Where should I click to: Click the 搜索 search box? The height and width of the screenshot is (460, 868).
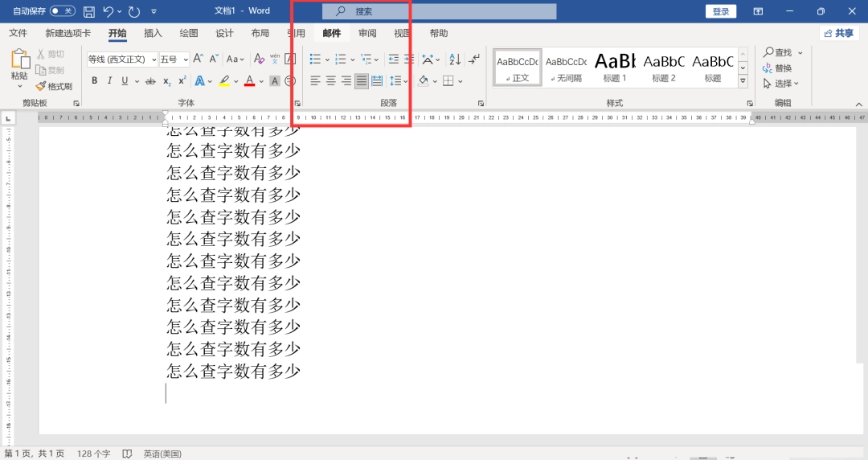(440, 11)
